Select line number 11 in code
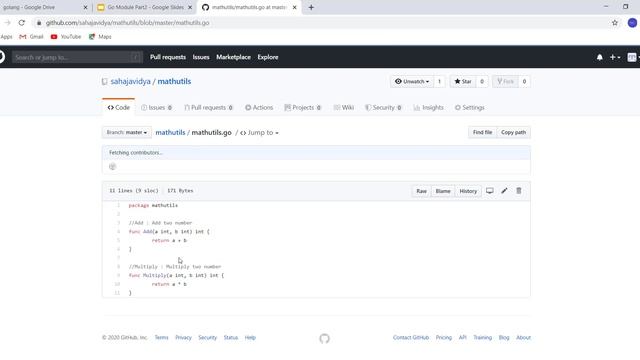Image resolution: width=640 pixels, height=360 pixels. pos(118,293)
